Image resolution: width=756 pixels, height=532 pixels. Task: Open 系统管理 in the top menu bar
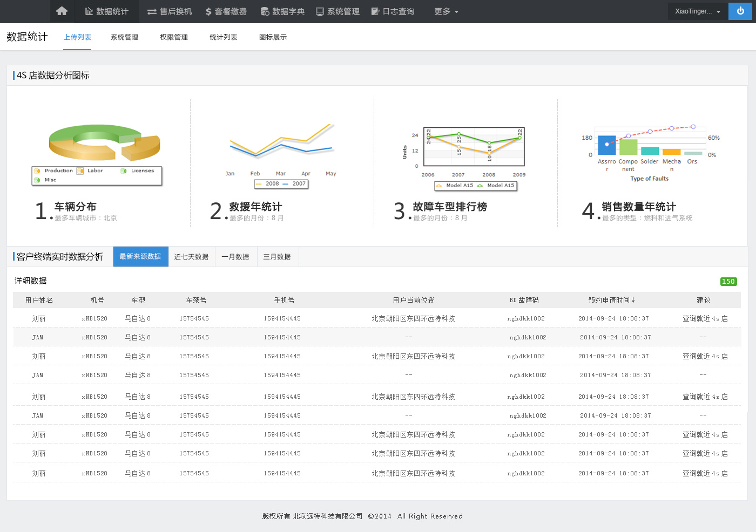coord(337,11)
